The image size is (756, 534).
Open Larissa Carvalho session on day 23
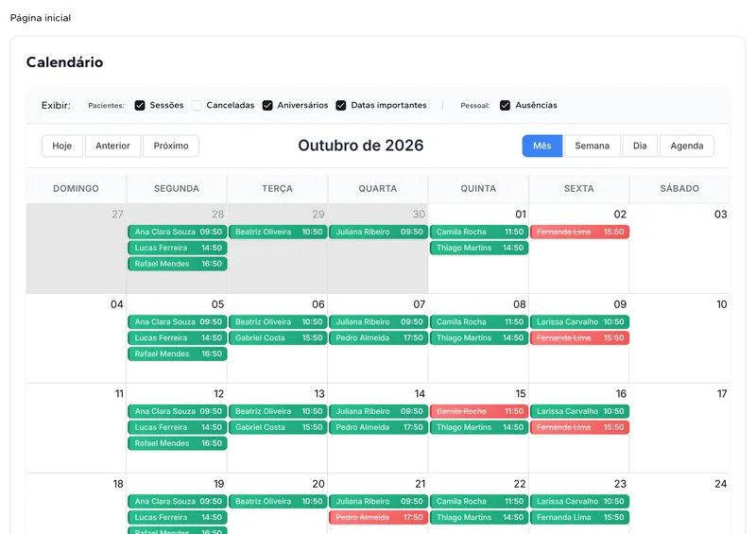(x=579, y=501)
